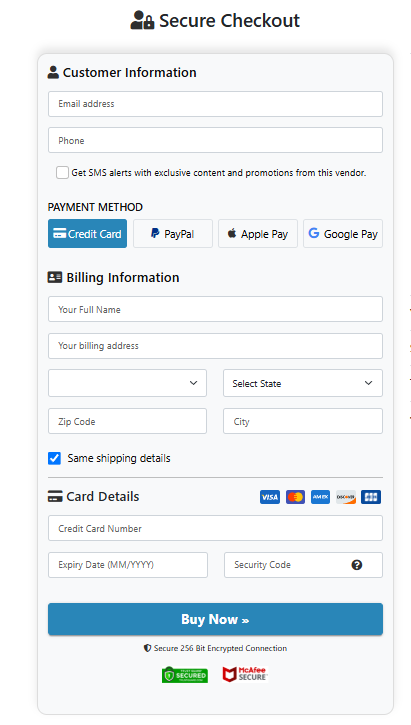The image size is (411, 725).
Task: Click the Expiry Date field
Action: tap(128, 565)
